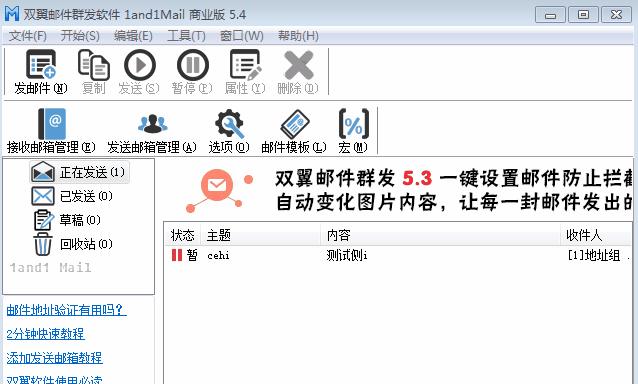Select 回收站 (0) trash folder
Image resolution: width=638 pixels, height=384 pixels.
(72, 244)
